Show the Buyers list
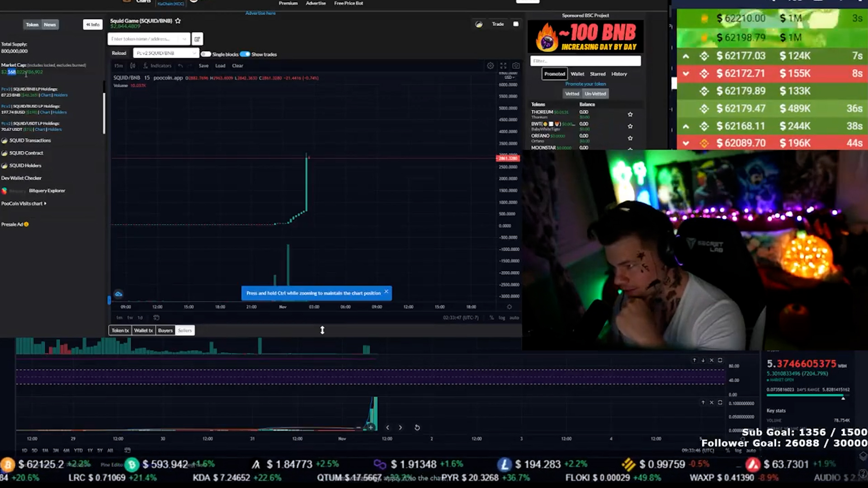 165,330
